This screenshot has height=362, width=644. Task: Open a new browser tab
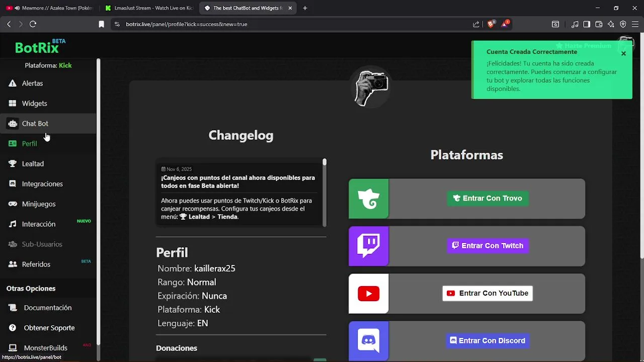pos(305,8)
